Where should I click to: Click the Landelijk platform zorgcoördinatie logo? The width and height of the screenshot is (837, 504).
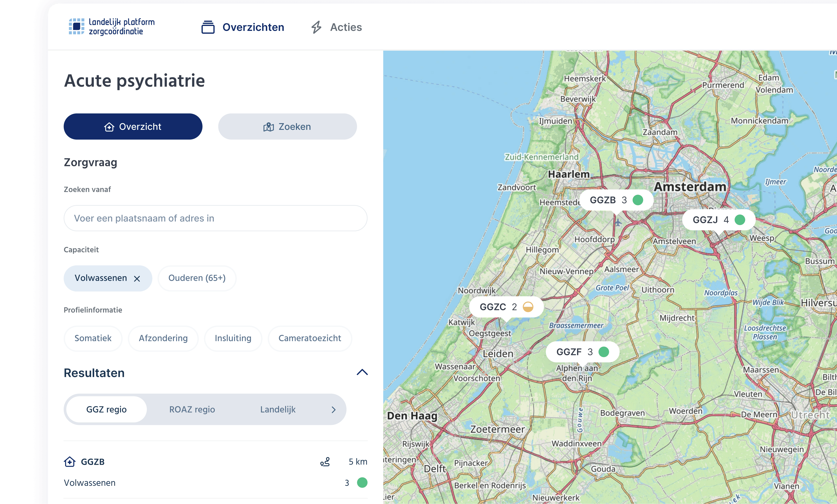pyautogui.click(x=112, y=26)
